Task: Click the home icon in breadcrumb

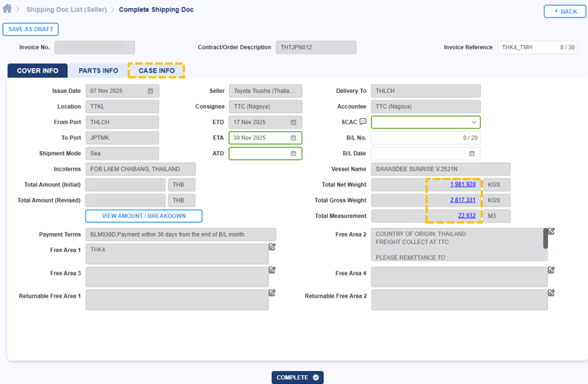Action: point(7,9)
